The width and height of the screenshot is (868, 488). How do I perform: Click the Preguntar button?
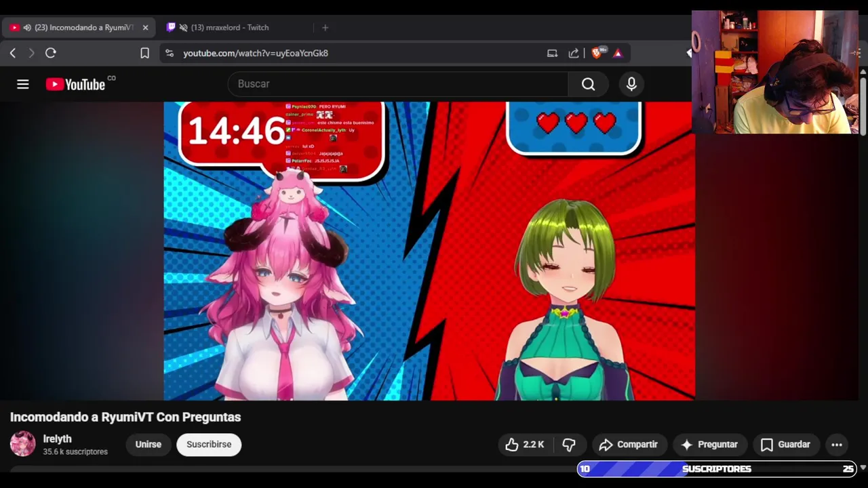tap(709, 445)
